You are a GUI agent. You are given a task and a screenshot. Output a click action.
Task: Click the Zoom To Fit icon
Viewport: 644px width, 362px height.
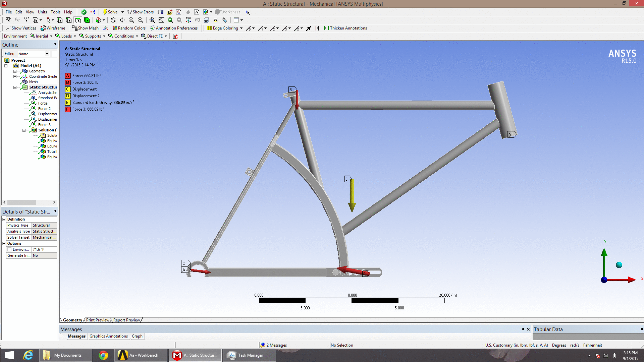coord(152,20)
